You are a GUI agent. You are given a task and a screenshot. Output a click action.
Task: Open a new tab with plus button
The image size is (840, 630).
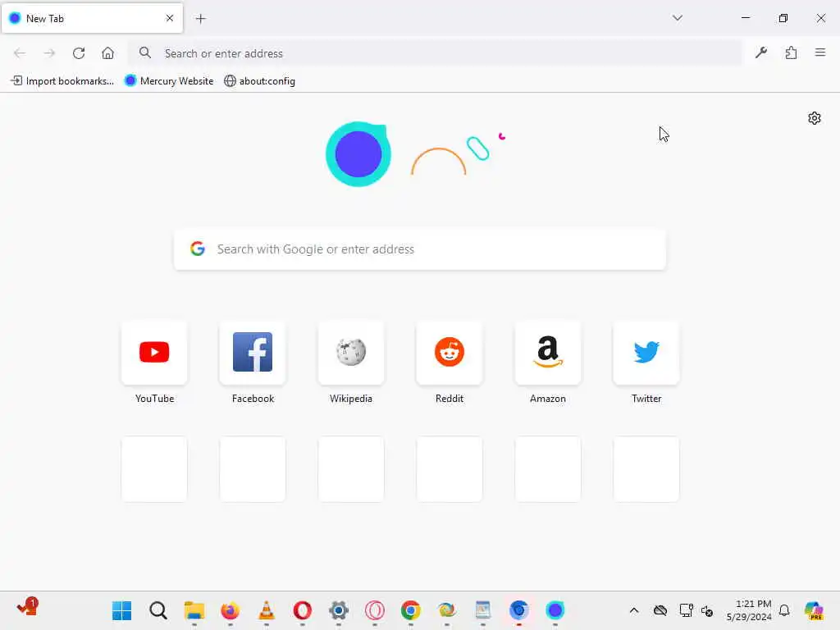[200, 19]
